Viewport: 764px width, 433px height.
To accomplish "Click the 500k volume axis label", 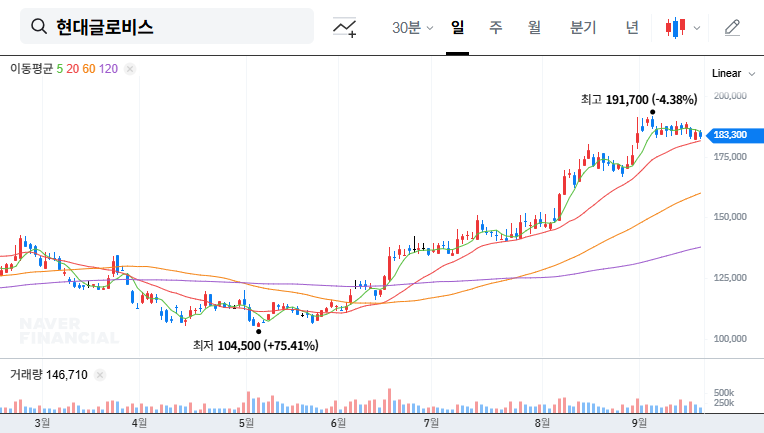I will pos(724,393).
